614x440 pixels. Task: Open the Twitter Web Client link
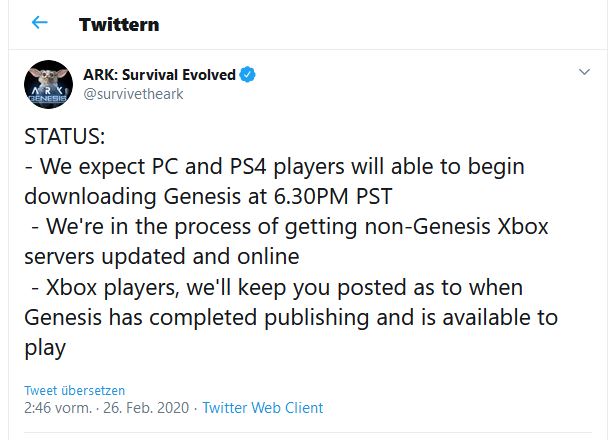263,408
